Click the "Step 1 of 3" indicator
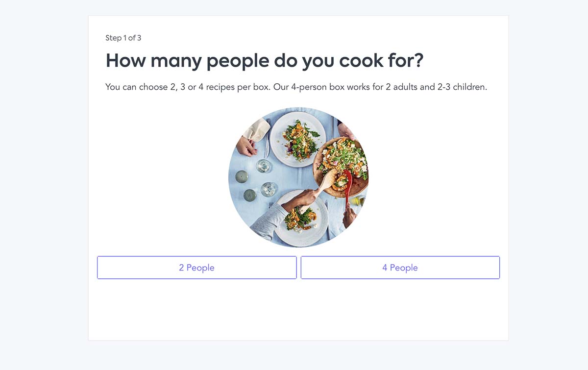Image resolution: width=588 pixels, height=370 pixels. pos(123,38)
